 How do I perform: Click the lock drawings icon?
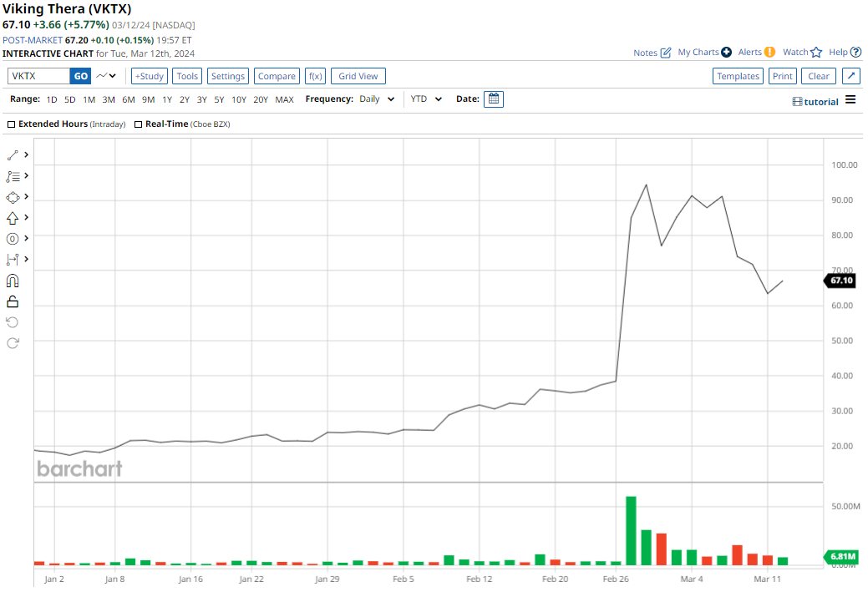pyautogui.click(x=13, y=301)
